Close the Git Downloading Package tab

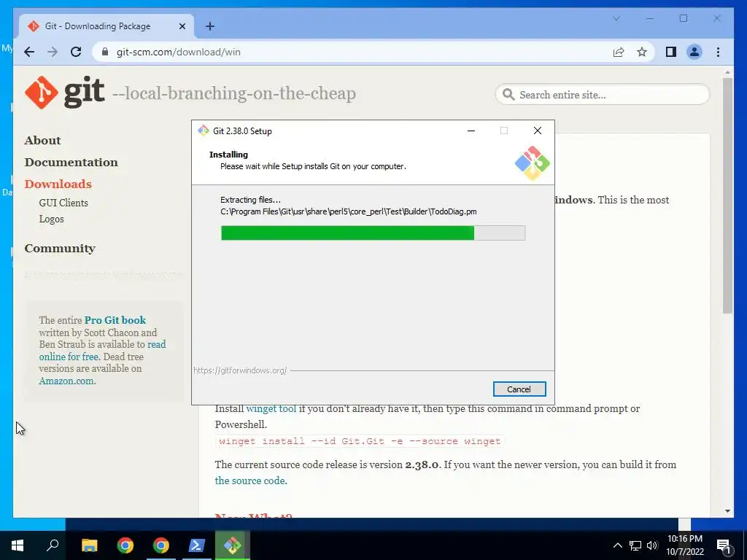(x=182, y=26)
